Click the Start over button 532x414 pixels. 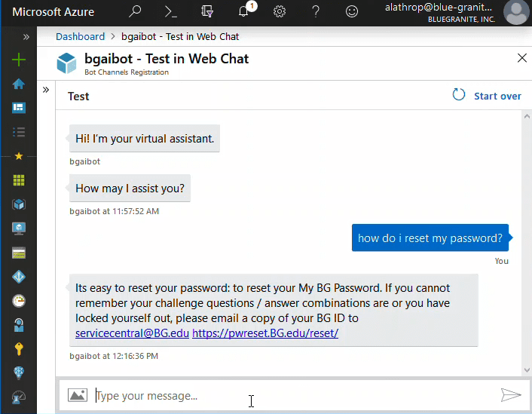click(x=497, y=96)
